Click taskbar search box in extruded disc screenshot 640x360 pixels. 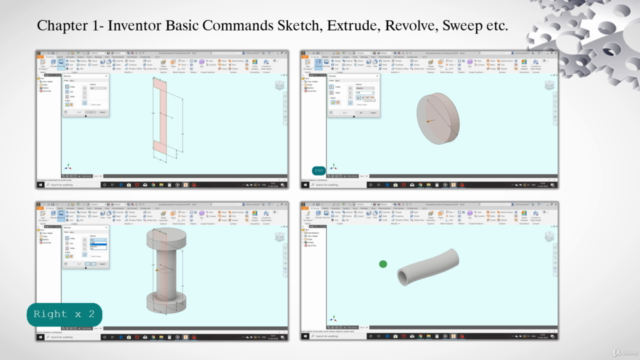click(339, 185)
